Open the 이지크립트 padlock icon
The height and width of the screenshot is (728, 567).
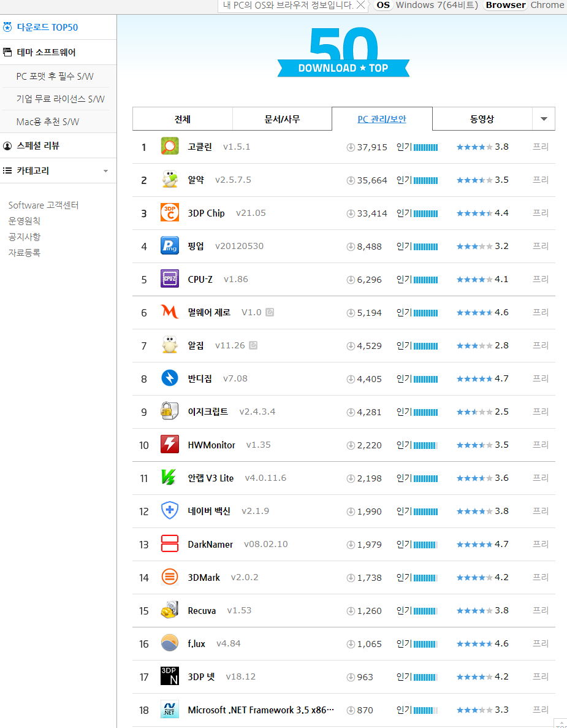(x=170, y=412)
